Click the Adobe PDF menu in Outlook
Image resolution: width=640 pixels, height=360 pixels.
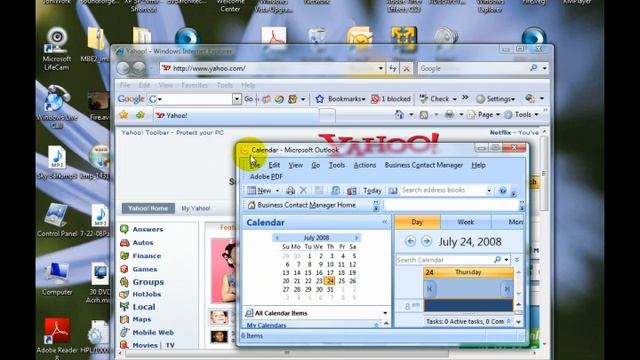266,177
